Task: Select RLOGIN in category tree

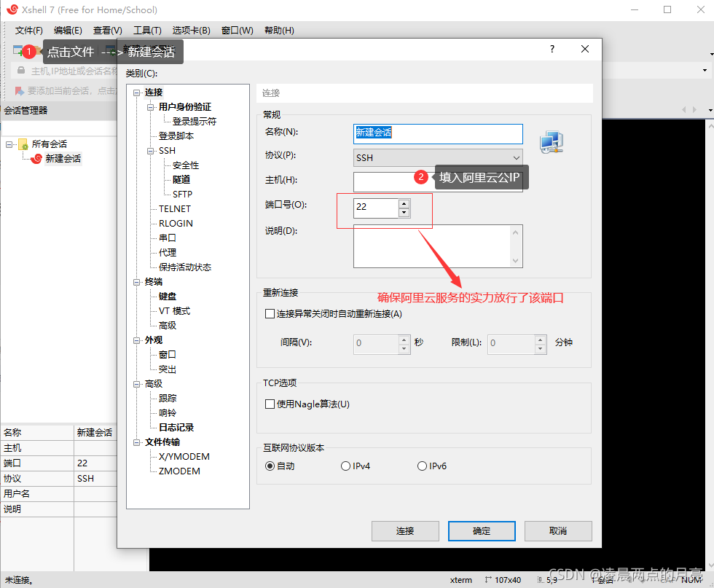Action: pyautogui.click(x=176, y=224)
